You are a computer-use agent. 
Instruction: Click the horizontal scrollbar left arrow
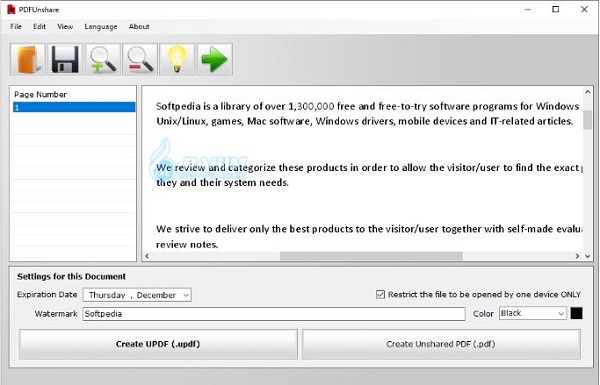click(147, 256)
